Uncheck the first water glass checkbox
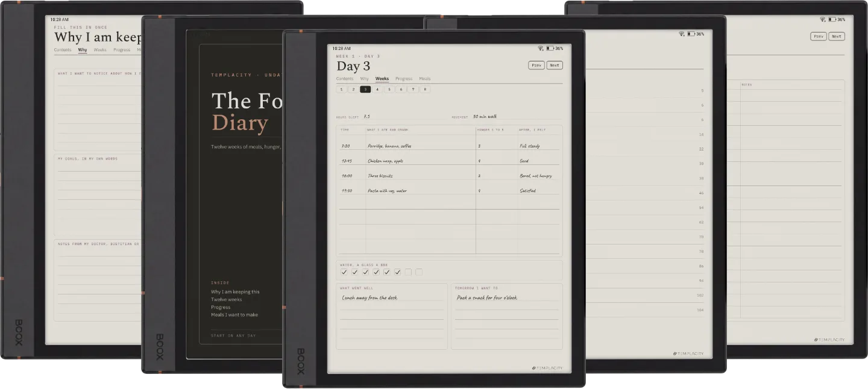 click(x=344, y=272)
